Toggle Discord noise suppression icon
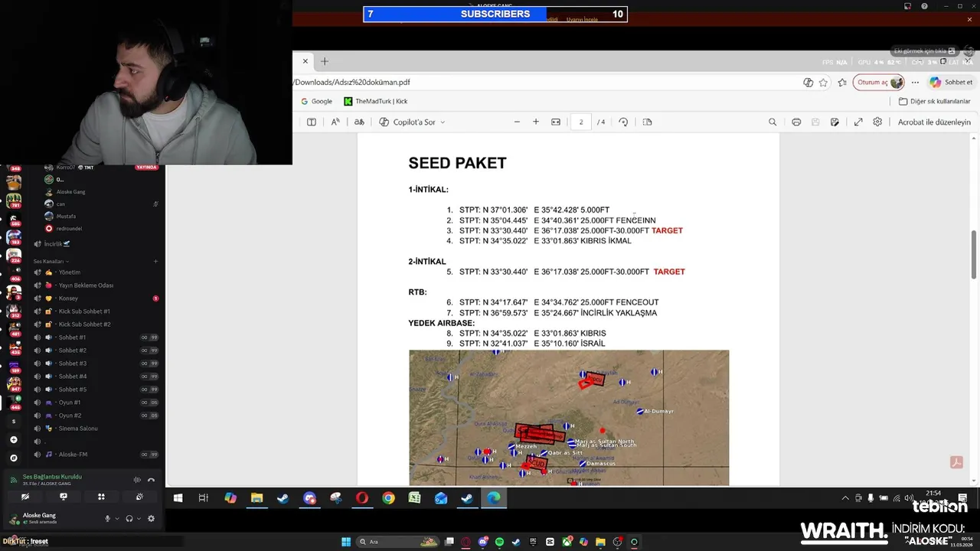980x551 pixels. click(137, 480)
